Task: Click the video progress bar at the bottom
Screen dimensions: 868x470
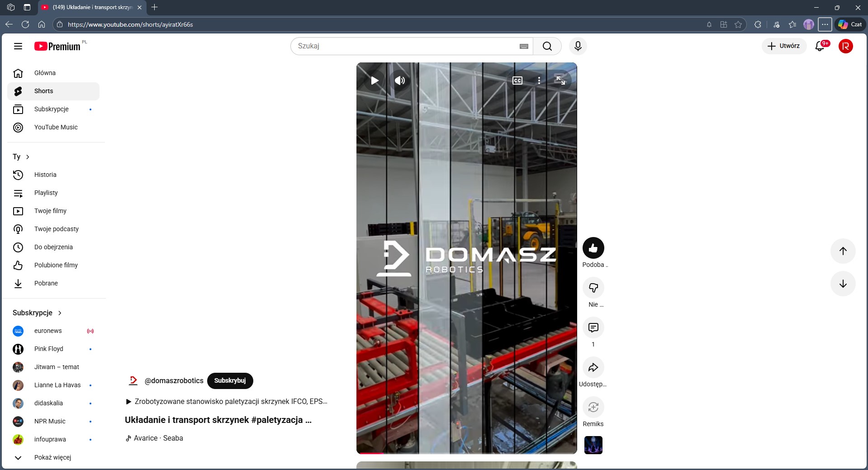Action: (x=466, y=452)
